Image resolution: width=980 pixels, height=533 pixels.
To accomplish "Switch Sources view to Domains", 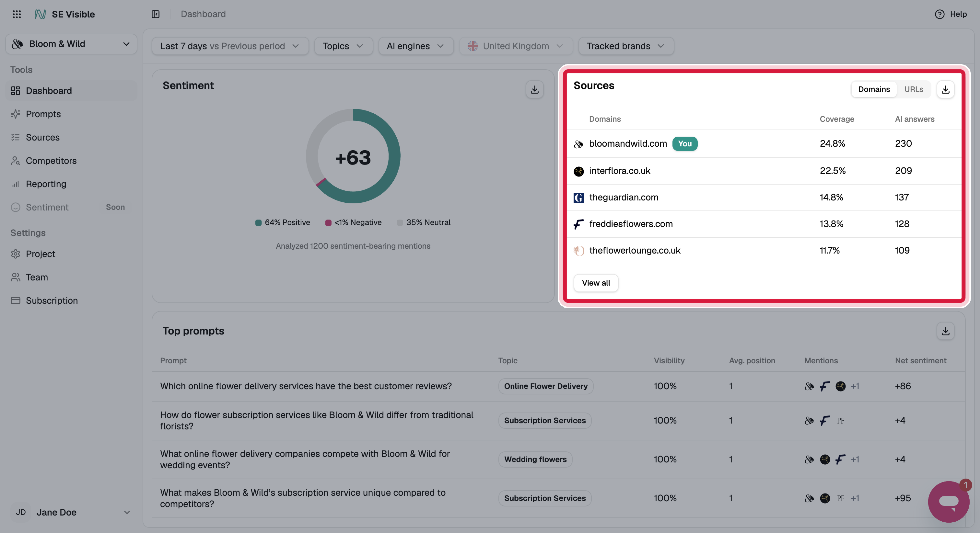I will pos(874,89).
